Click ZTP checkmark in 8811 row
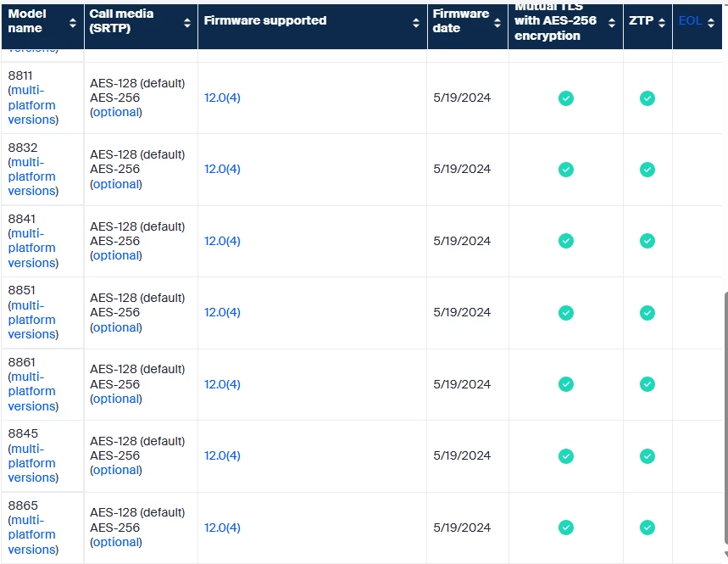 click(x=647, y=98)
